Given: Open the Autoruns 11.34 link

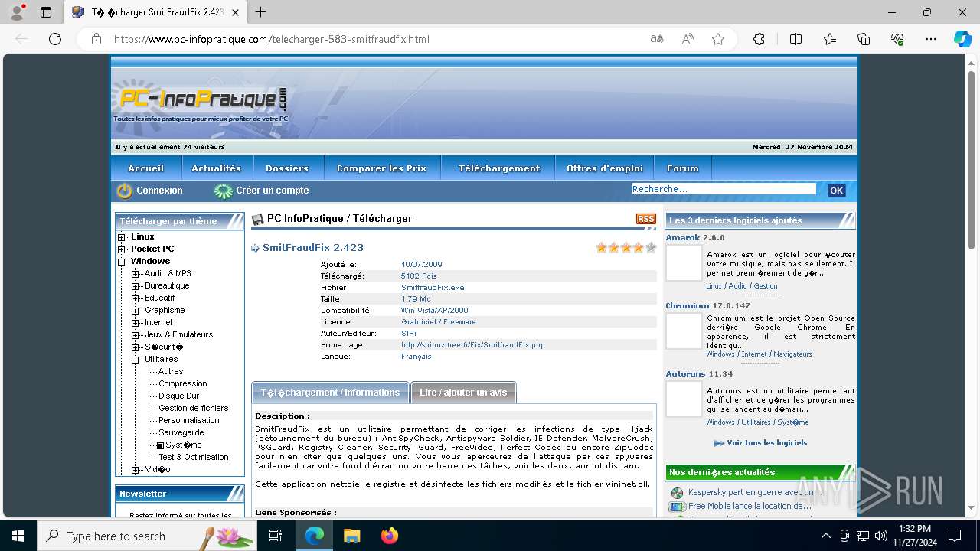Looking at the screenshot, I should click(700, 374).
